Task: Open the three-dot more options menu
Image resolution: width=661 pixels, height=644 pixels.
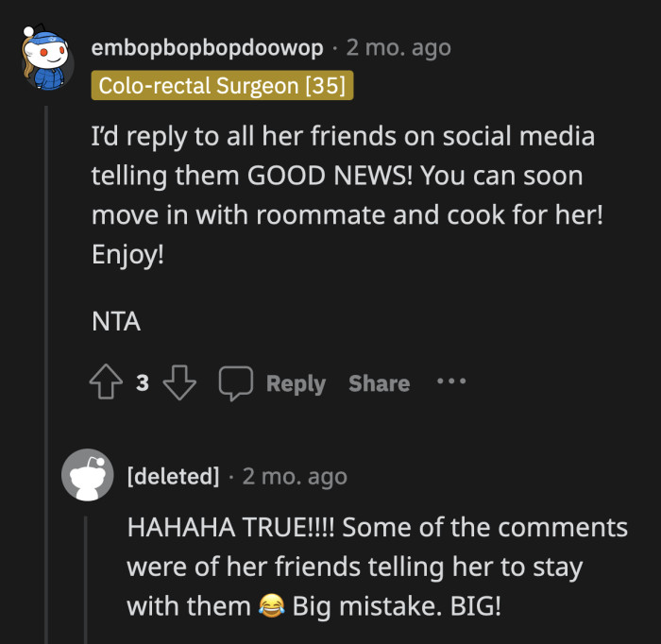Action: (451, 382)
